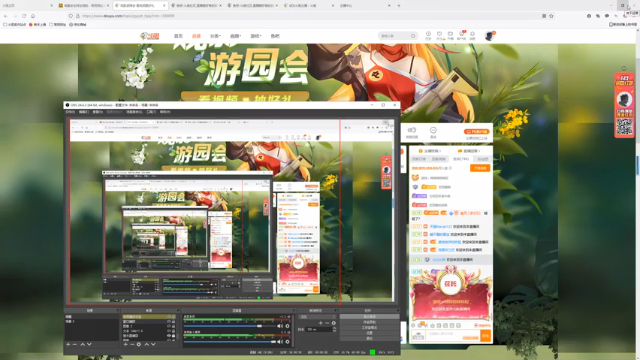Expand the 分类 dropdown in Douyu navigation
Image resolution: width=640 pixels, height=360 pixels.
[x=215, y=36]
